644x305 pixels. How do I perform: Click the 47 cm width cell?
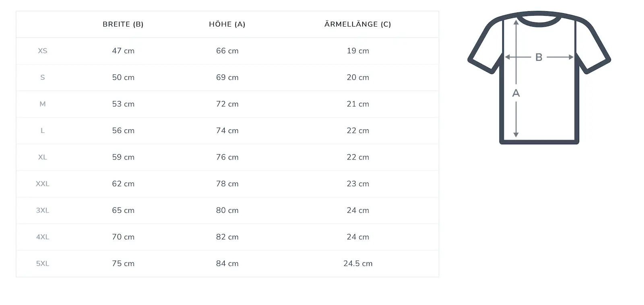click(123, 51)
